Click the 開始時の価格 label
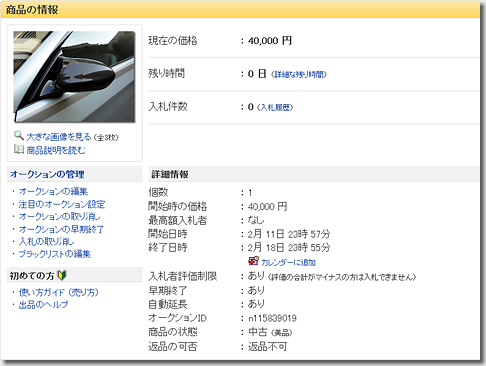486x366 pixels. [x=178, y=206]
